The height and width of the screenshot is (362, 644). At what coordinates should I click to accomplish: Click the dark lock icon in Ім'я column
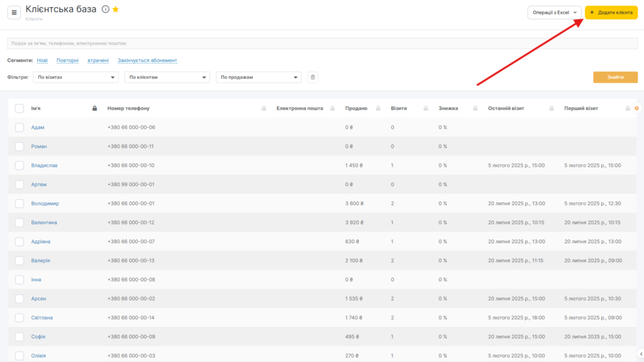(94, 109)
